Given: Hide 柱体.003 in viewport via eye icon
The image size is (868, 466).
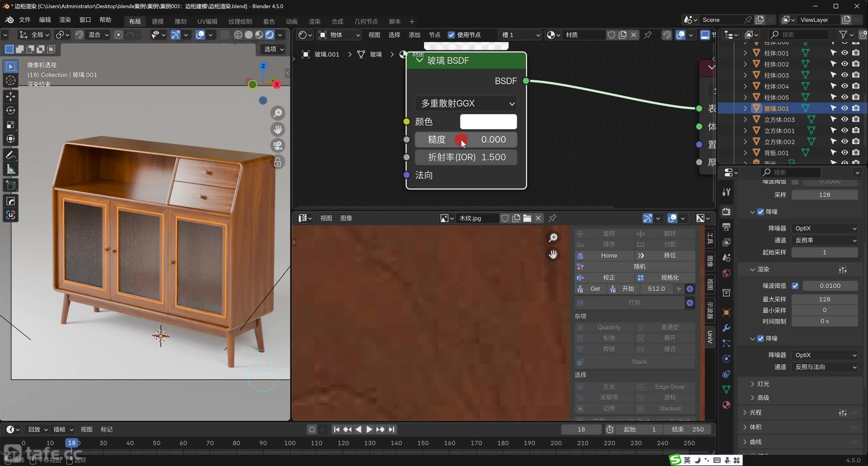Looking at the screenshot, I should (845, 75).
